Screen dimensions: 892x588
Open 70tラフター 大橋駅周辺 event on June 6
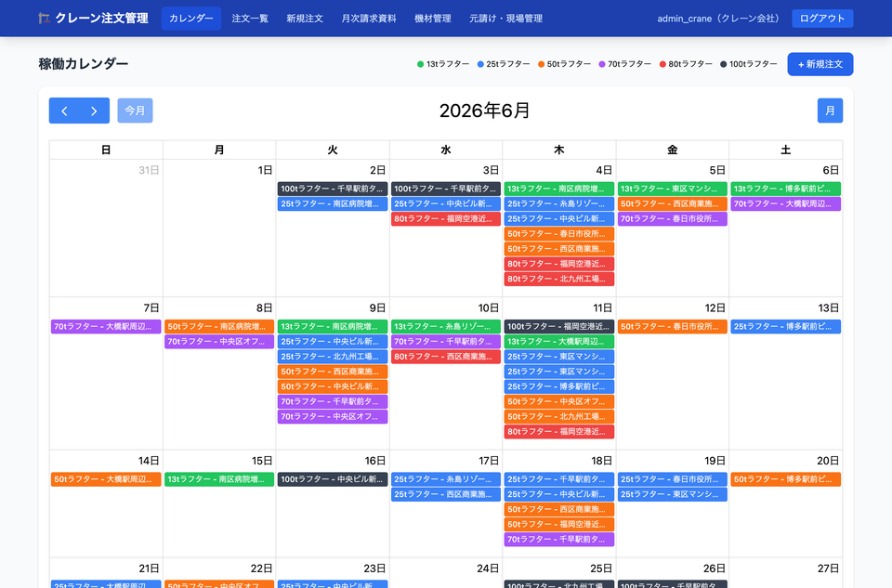785,203
